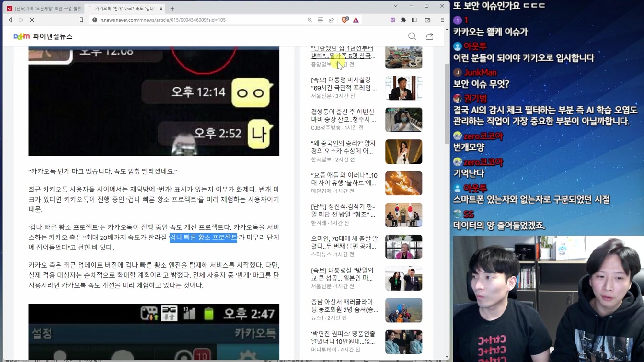Open the Brave Wallet icon
This screenshot has width=644, height=362.
coord(428,20)
